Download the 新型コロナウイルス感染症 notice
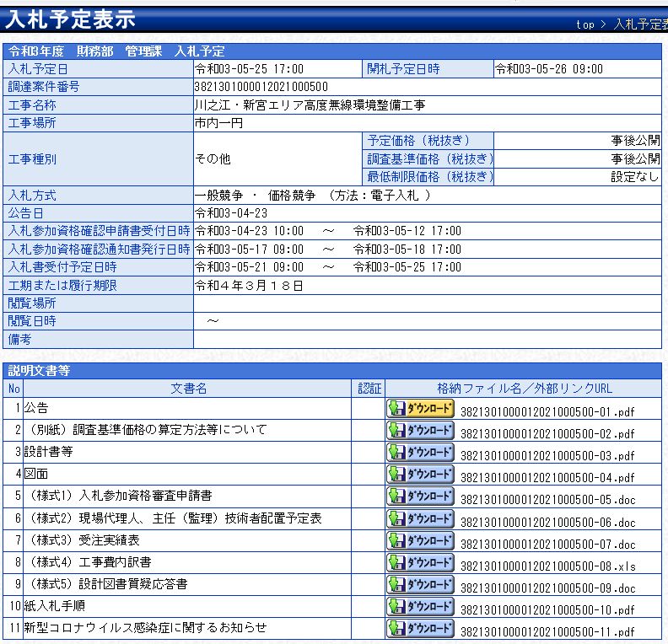The width and height of the screenshot is (668, 644). point(420,628)
